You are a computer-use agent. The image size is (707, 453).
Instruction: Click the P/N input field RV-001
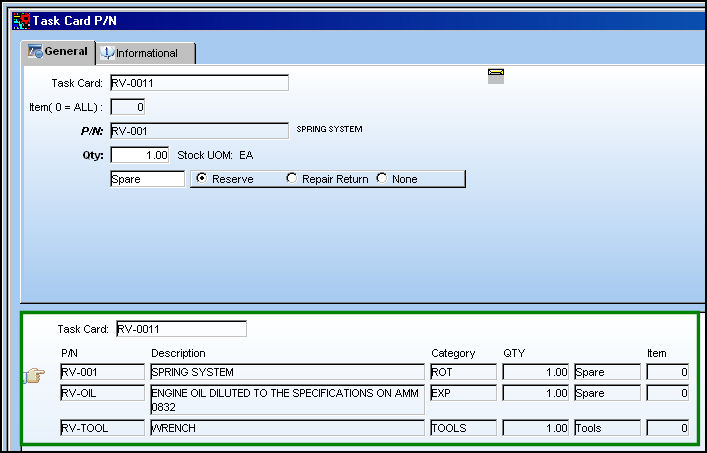click(199, 131)
